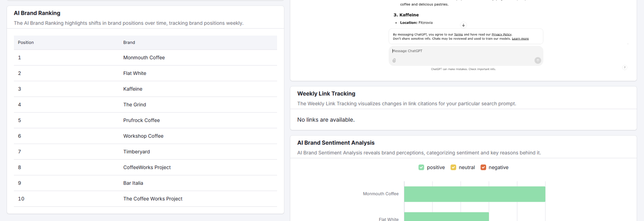Open the Privacy Policy link
644x221 pixels.
point(501,35)
